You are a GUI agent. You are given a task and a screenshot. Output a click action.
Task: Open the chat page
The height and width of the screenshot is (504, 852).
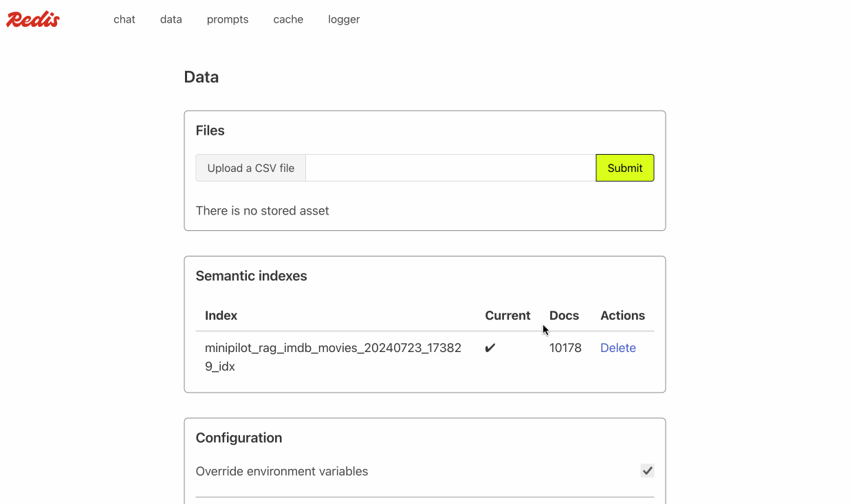point(124,19)
